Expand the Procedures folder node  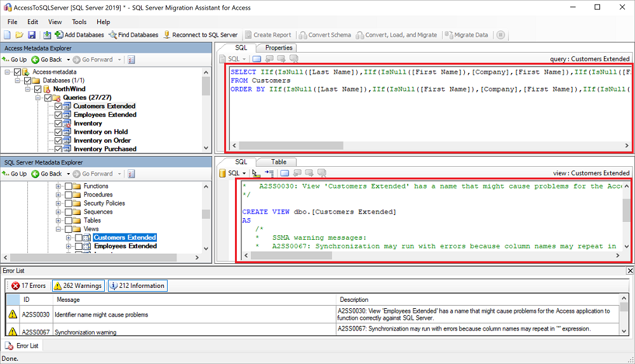59,195
